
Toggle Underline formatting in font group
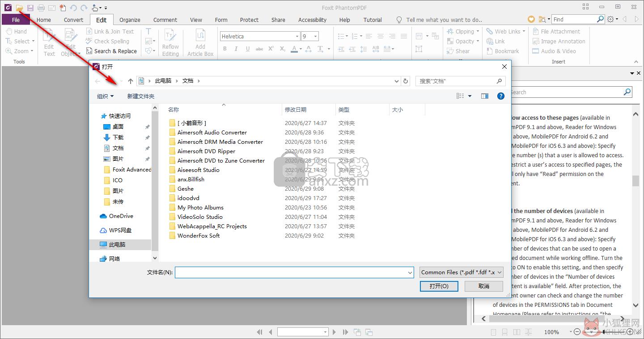(247, 49)
